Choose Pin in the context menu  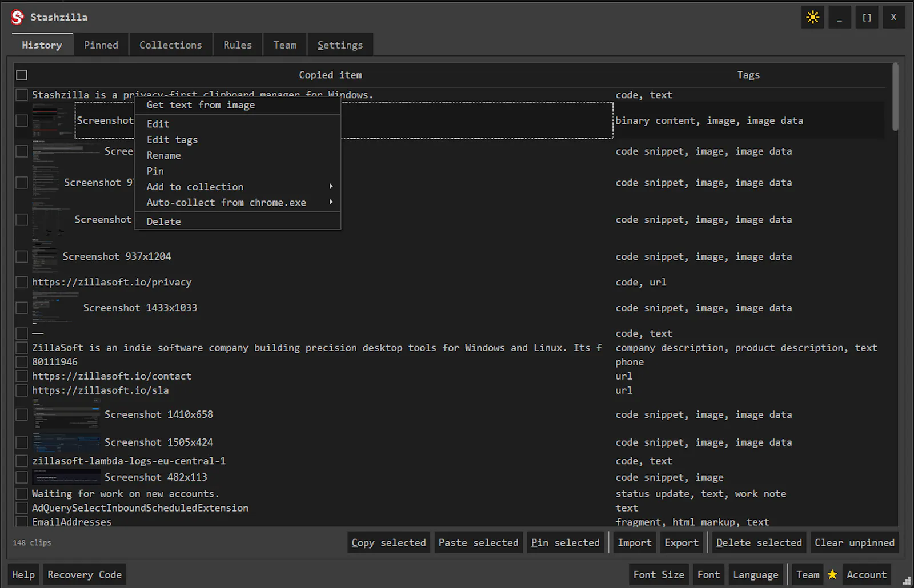coord(237,171)
